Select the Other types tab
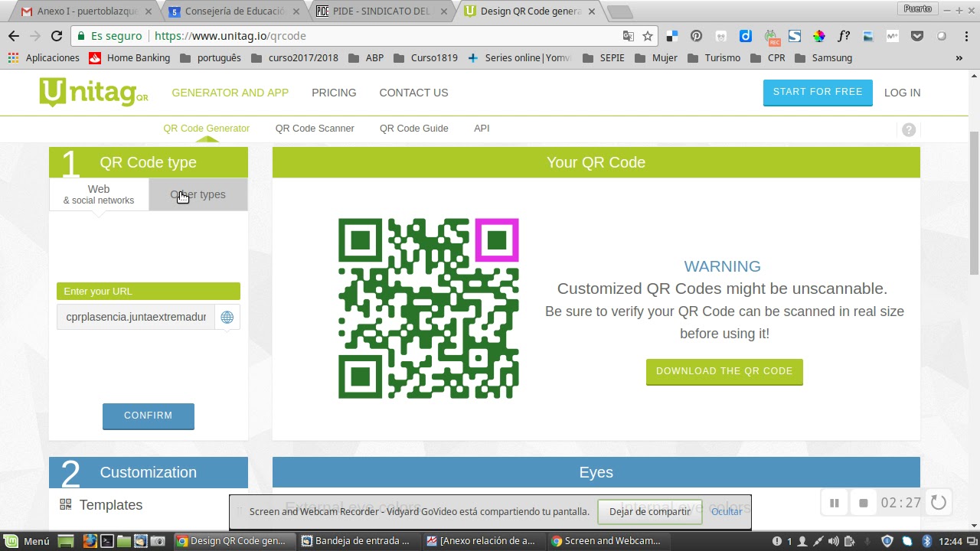This screenshot has height=551, width=980. [198, 194]
